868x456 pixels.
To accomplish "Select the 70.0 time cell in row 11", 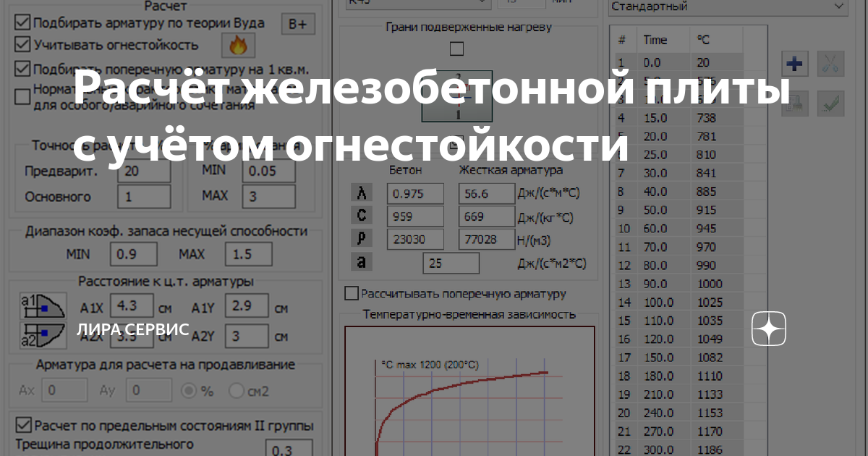I will tap(665, 247).
